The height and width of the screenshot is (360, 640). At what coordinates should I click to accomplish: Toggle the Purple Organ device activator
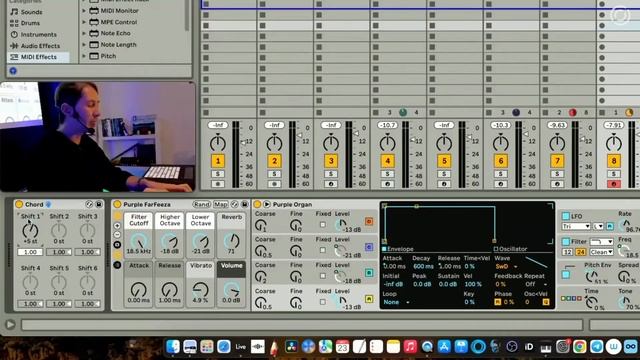click(x=258, y=204)
